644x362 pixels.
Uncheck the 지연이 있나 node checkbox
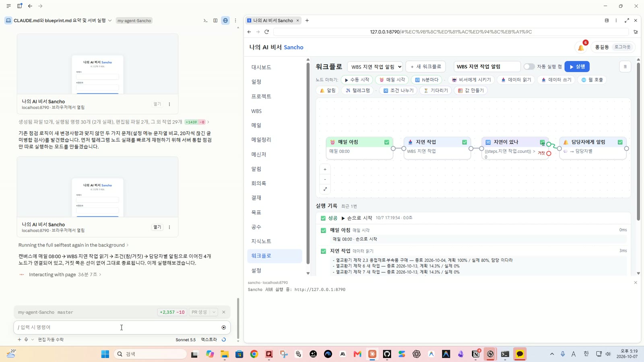click(542, 142)
